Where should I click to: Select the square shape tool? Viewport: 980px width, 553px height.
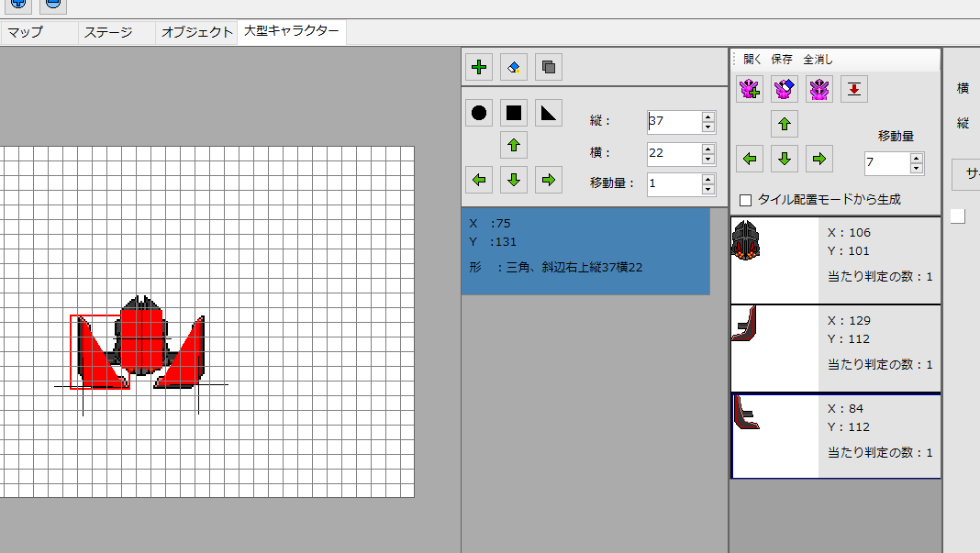pyautogui.click(x=514, y=113)
